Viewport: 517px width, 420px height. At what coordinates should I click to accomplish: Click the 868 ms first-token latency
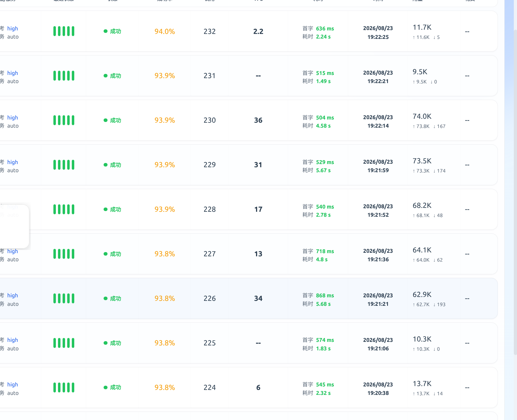pos(325,296)
